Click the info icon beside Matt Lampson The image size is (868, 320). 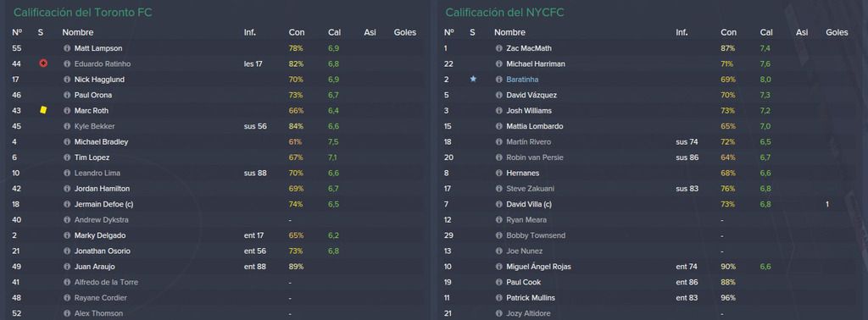coord(67,48)
